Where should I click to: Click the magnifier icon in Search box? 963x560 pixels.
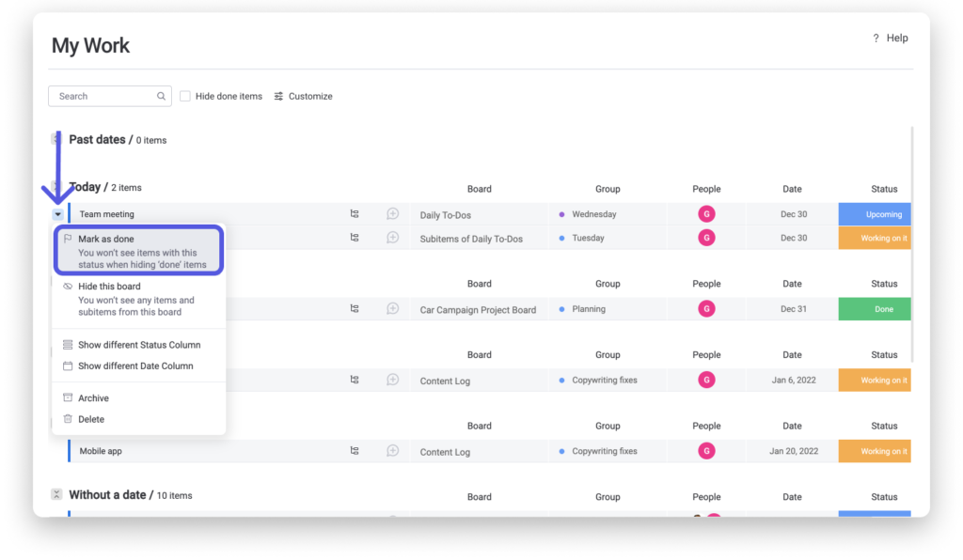[162, 96]
